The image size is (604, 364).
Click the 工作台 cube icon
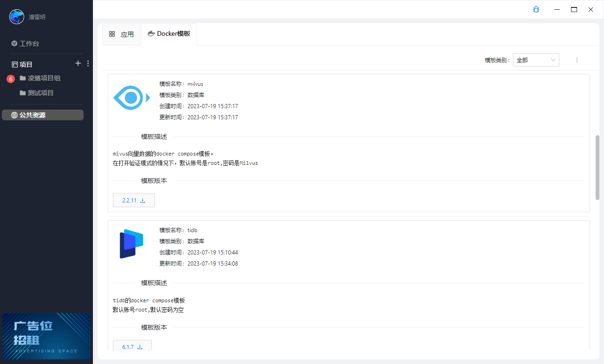pos(14,44)
